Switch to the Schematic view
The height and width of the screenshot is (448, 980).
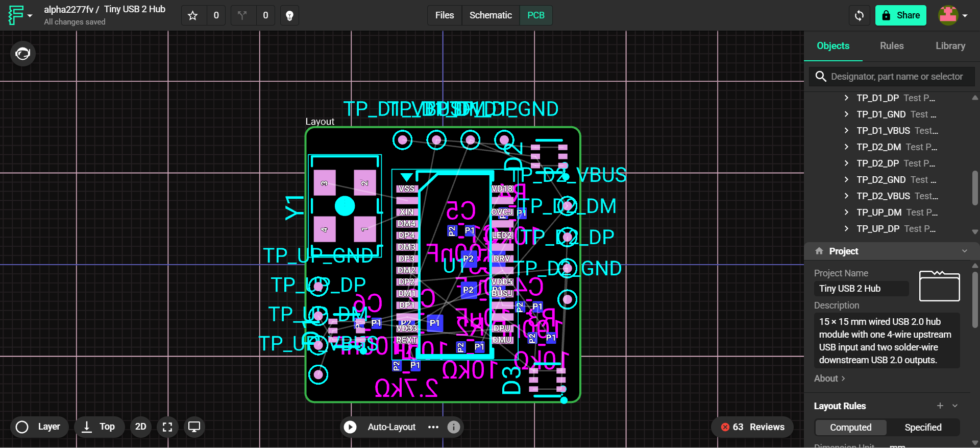491,15
